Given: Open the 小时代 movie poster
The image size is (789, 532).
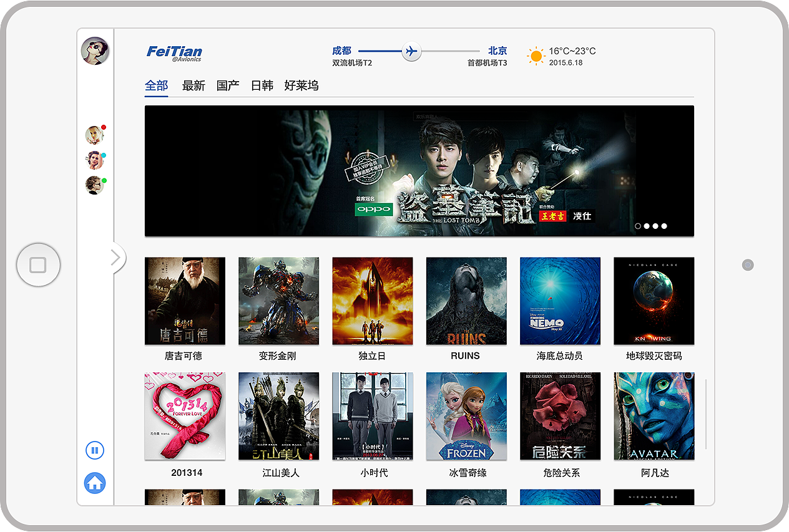Looking at the screenshot, I should click(x=373, y=416).
